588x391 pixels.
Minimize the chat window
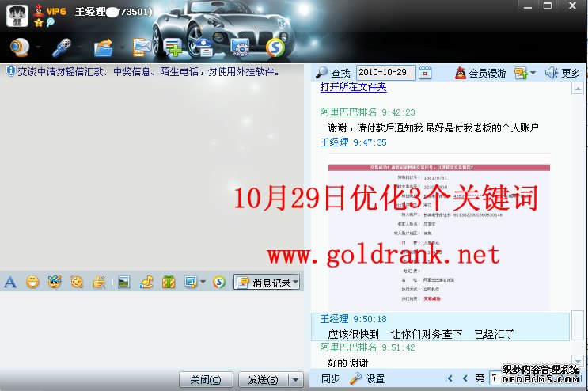528,7
